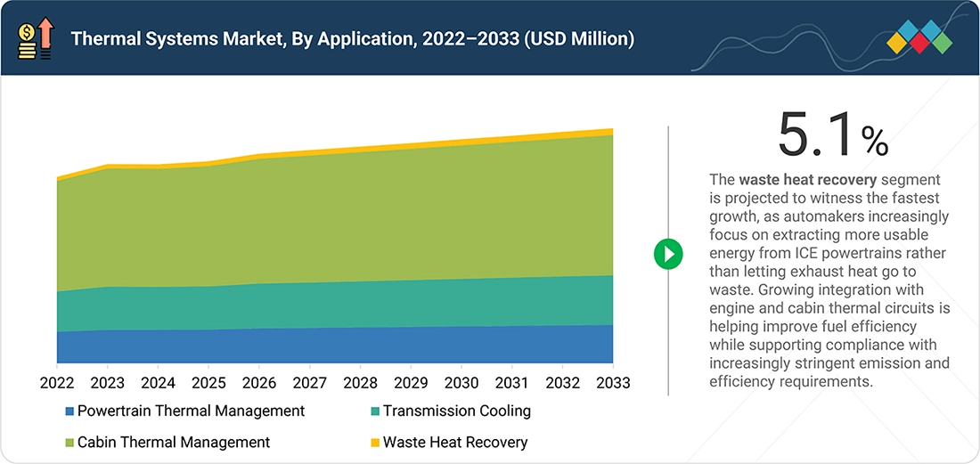This screenshot has height=464, width=980.
Task: Click the 2022 axis label
Action: [57, 382]
